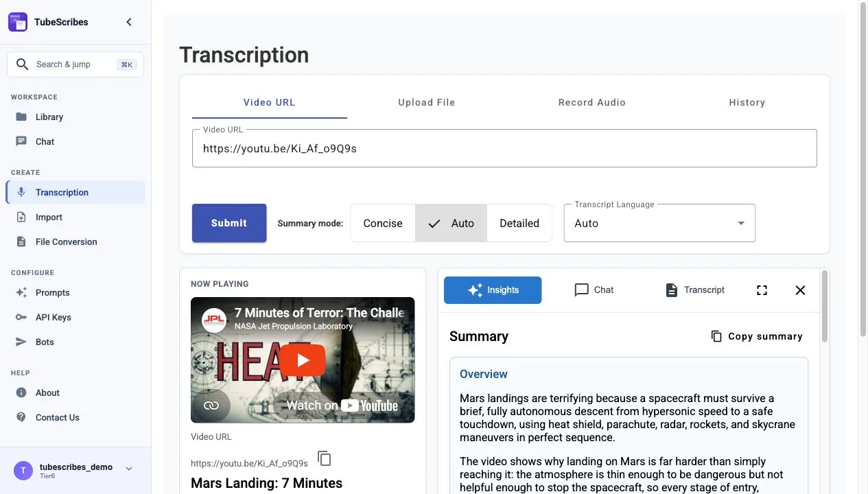Screen dimensions: 868x494
Task: Select Transcription in the sidebar
Action: 75,192
